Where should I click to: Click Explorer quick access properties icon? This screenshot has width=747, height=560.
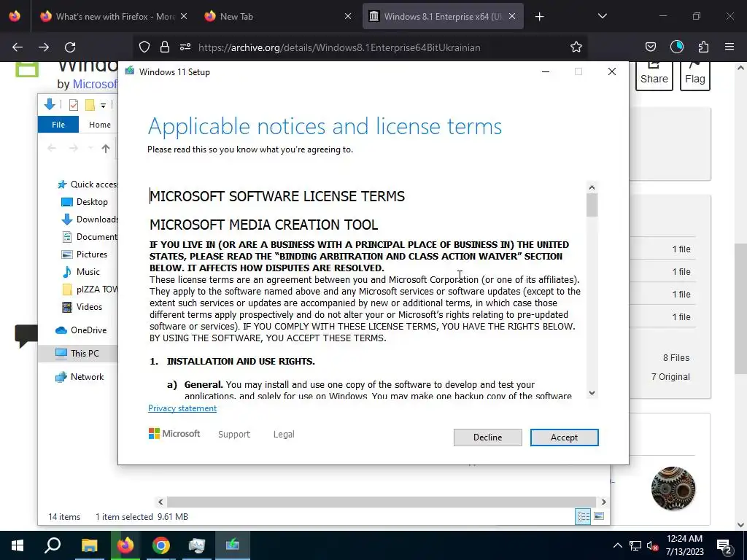[x=74, y=105]
